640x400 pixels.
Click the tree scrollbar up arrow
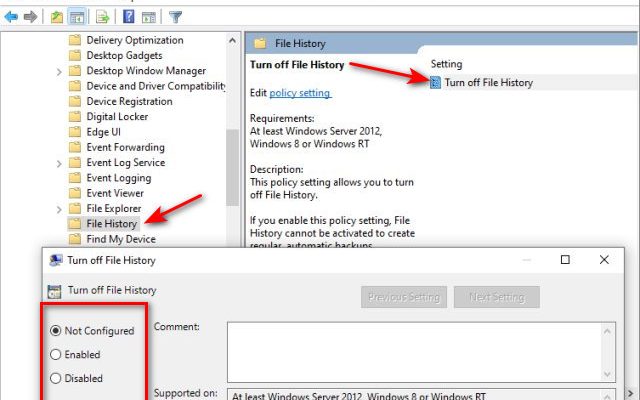pos(232,40)
